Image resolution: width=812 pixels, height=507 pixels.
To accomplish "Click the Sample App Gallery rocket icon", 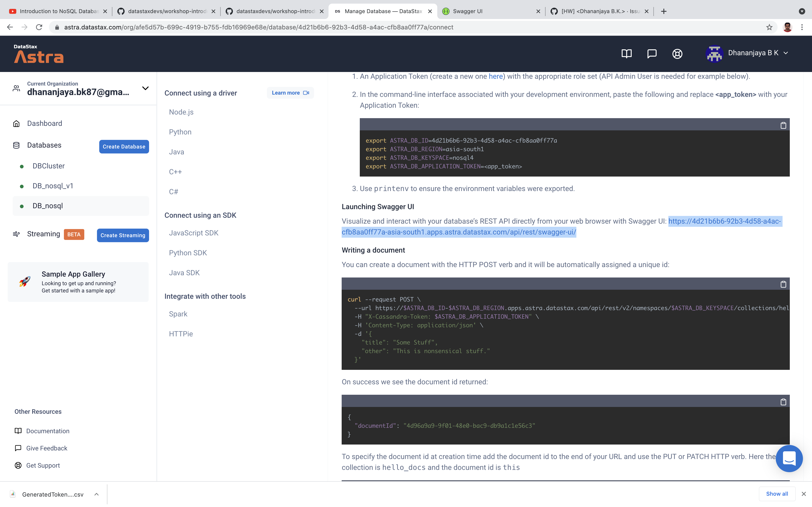I will point(24,282).
